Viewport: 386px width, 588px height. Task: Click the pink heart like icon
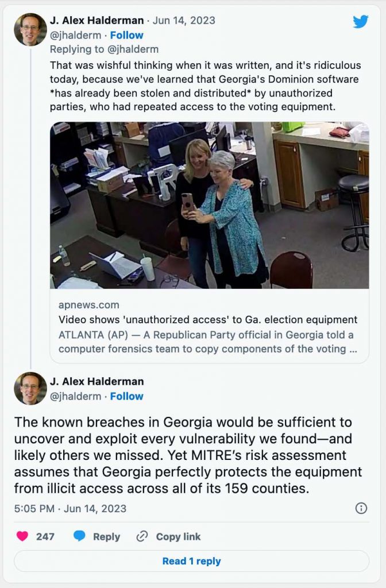22,536
